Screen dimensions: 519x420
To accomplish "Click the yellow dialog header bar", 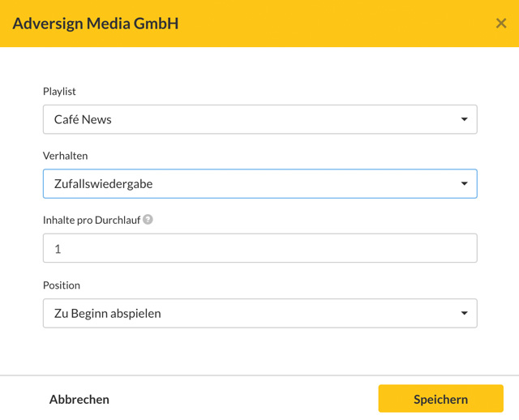I will coord(259,24).
